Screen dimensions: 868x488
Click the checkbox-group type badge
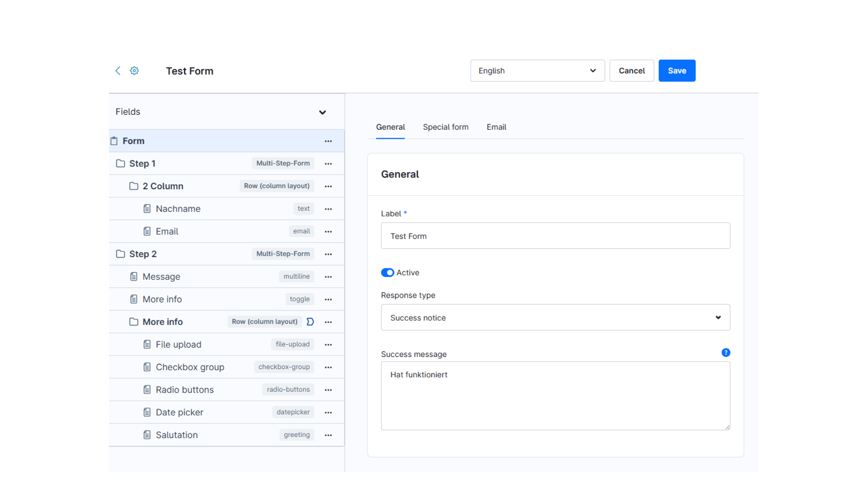click(284, 367)
